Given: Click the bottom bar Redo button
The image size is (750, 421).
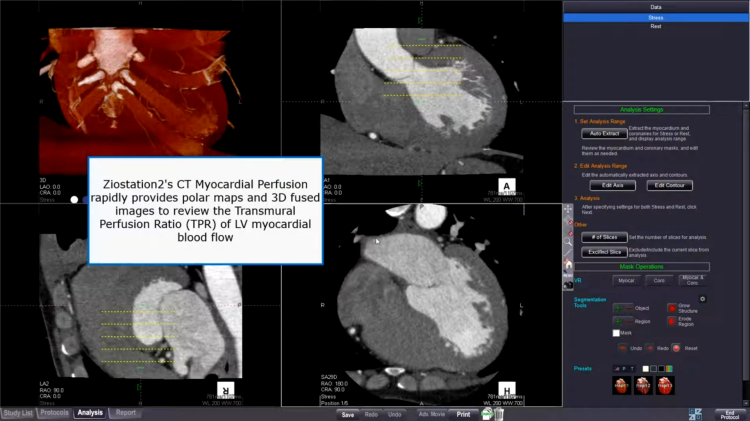Looking at the screenshot, I should (371, 414).
